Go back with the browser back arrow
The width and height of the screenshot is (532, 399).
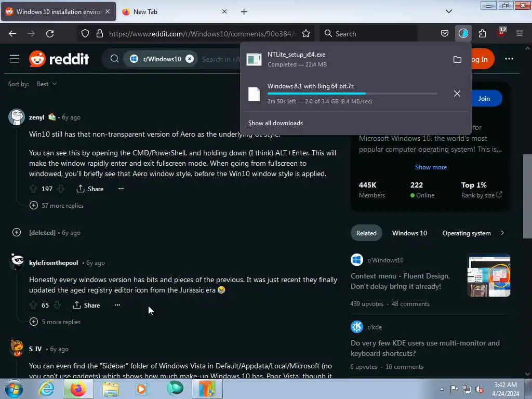click(x=12, y=34)
